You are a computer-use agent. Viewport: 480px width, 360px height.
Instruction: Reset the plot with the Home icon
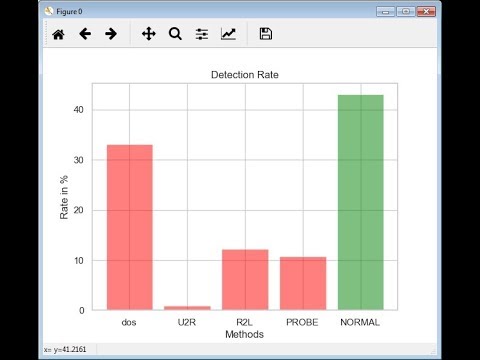point(58,34)
